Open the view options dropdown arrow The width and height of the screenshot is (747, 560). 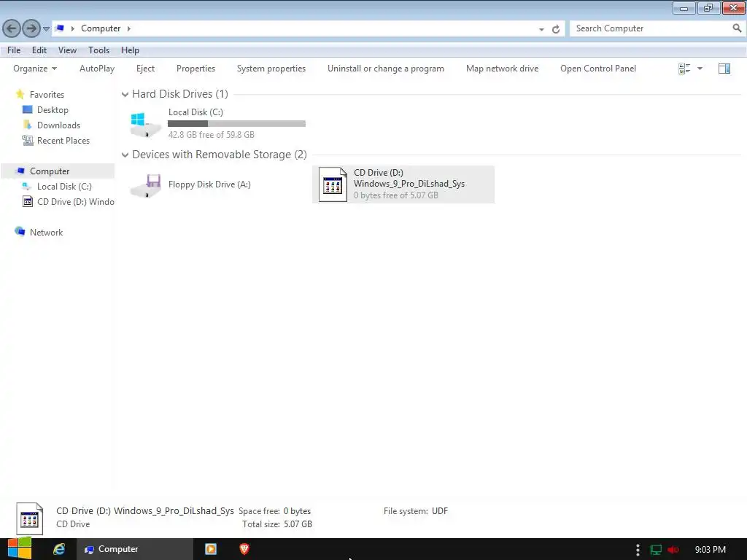click(x=700, y=69)
